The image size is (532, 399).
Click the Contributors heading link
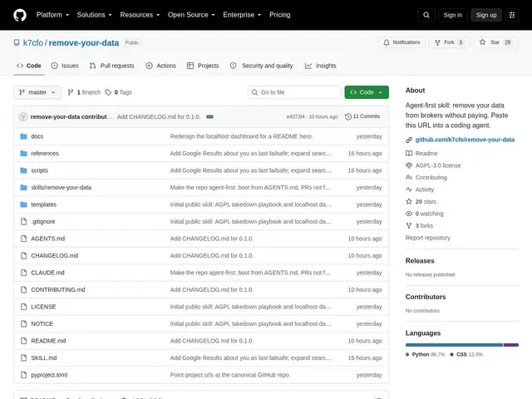[x=426, y=297]
